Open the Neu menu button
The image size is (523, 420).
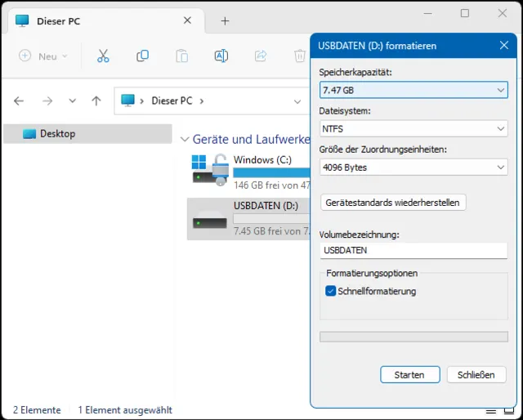43,56
